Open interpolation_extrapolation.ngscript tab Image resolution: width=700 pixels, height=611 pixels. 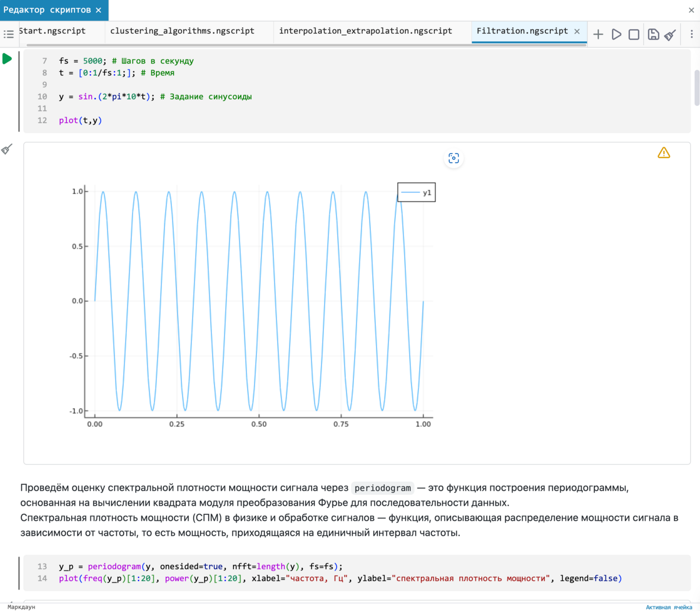365,31
